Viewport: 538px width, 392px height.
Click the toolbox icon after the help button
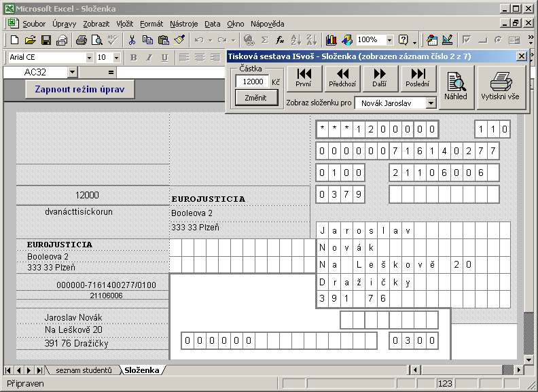pos(432,40)
